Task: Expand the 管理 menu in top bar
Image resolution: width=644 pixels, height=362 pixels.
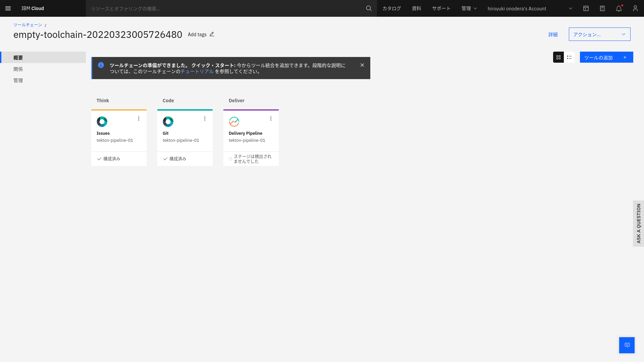Action: click(469, 8)
